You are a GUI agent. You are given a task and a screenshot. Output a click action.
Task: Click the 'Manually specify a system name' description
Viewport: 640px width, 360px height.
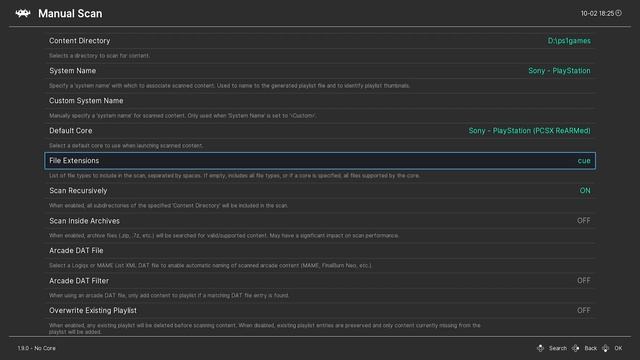coord(182,116)
